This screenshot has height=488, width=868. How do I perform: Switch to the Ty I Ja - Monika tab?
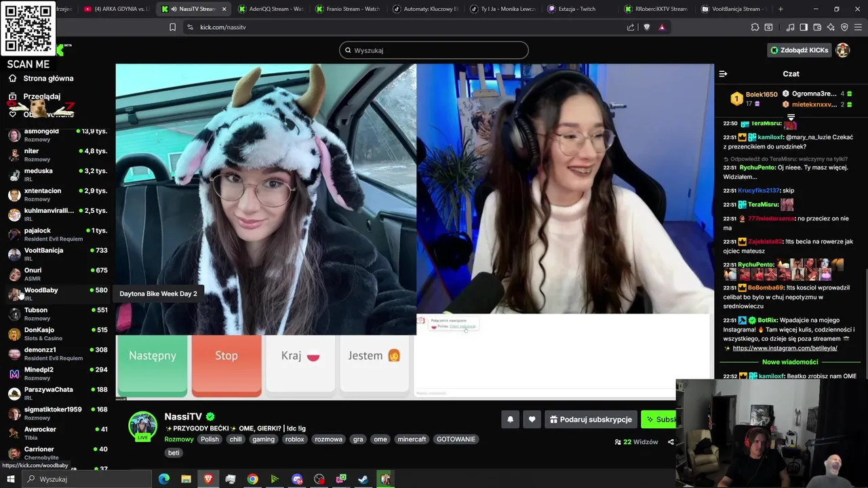[502, 9]
